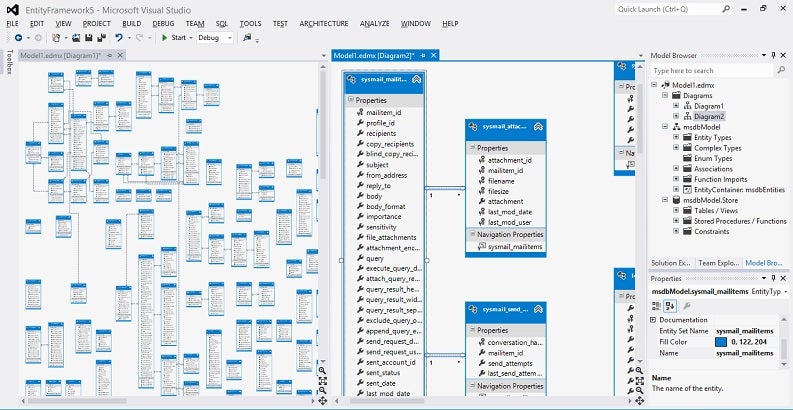Image resolution: width=793 pixels, height=410 pixels.
Task: Click the Zoom In icon of Diagram2
Action: click(x=640, y=371)
